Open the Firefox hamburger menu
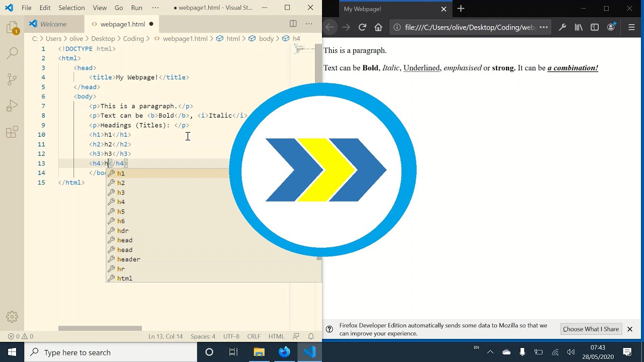The height and width of the screenshot is (362, 644). coord(632,27)
